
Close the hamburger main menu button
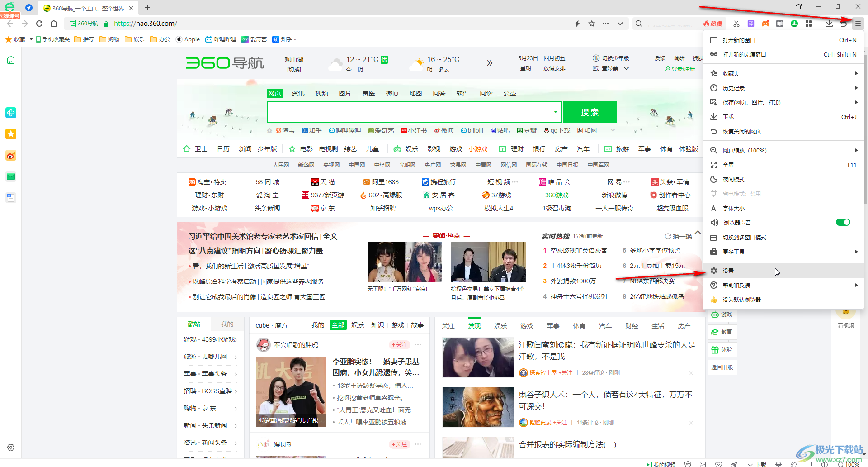coord(858,24)
